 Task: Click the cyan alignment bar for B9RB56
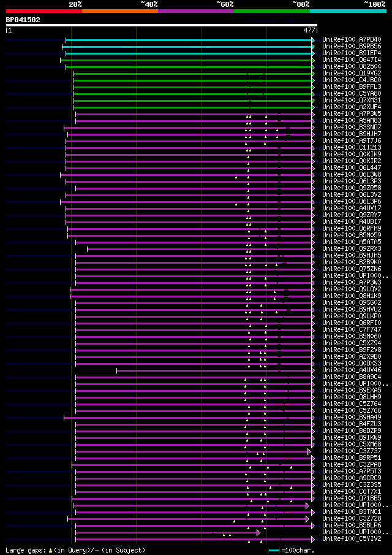(x=187, y=47)
